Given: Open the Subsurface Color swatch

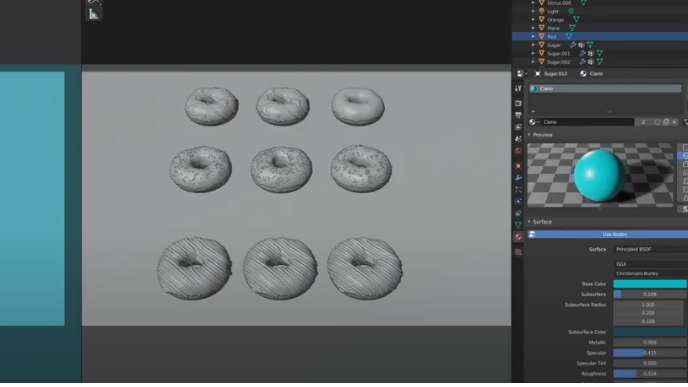Looking at the screenshot, I should pos(650,332).
